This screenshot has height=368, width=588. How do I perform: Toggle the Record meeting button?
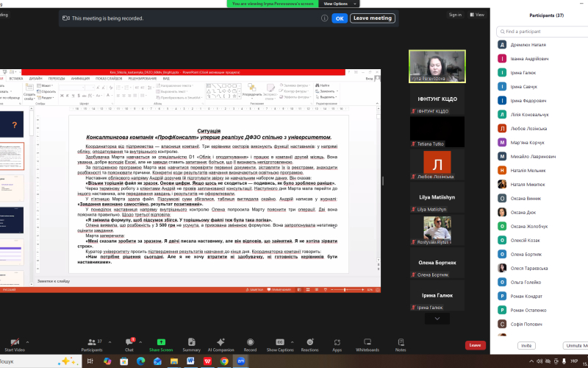pyautogui.click(x=250, y=344)
